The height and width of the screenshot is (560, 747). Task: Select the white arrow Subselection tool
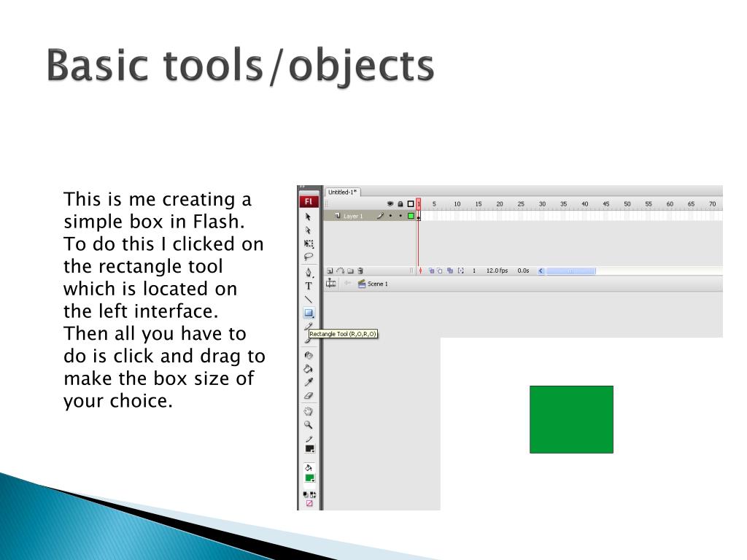tap(309, 230)
